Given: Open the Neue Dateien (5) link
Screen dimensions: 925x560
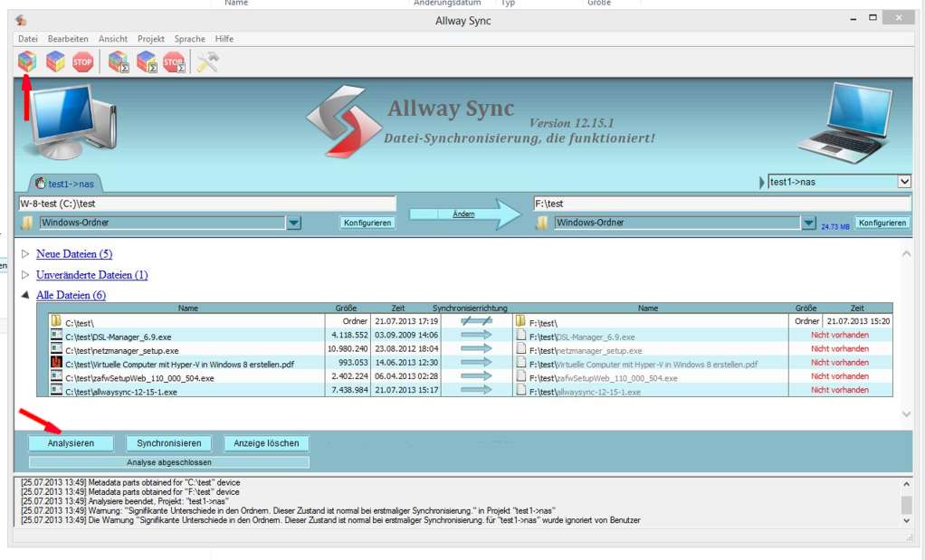Looking at the screenshot, I should coord(74,254).
